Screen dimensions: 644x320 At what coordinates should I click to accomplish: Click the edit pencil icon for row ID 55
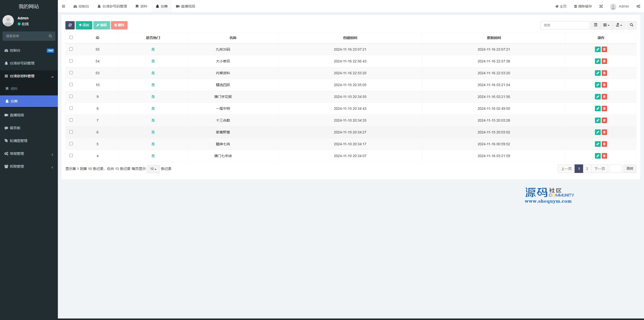tap(598, 49)
